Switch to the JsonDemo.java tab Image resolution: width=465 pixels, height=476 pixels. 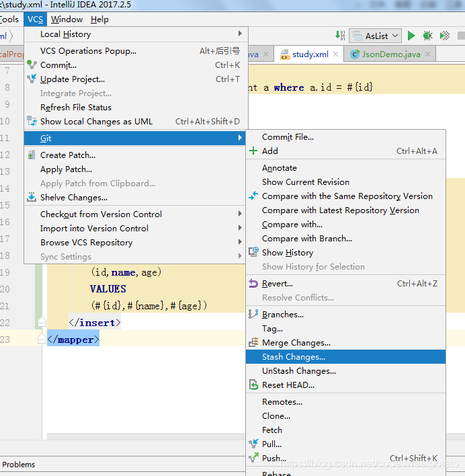click(x=391, y=54)
